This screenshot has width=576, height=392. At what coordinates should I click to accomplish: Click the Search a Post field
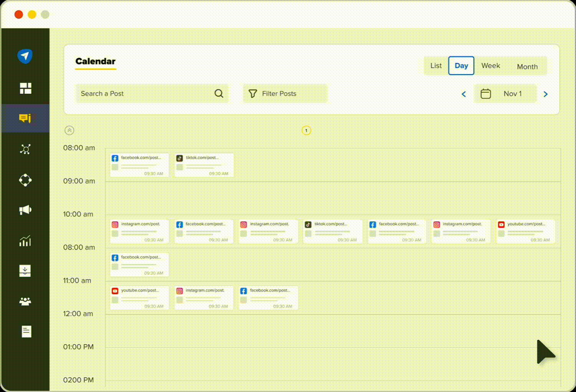click(x=146, y=94)
